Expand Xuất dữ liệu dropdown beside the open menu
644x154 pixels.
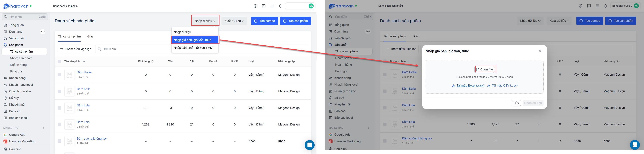pyautogui.click(x=234, y=21)
